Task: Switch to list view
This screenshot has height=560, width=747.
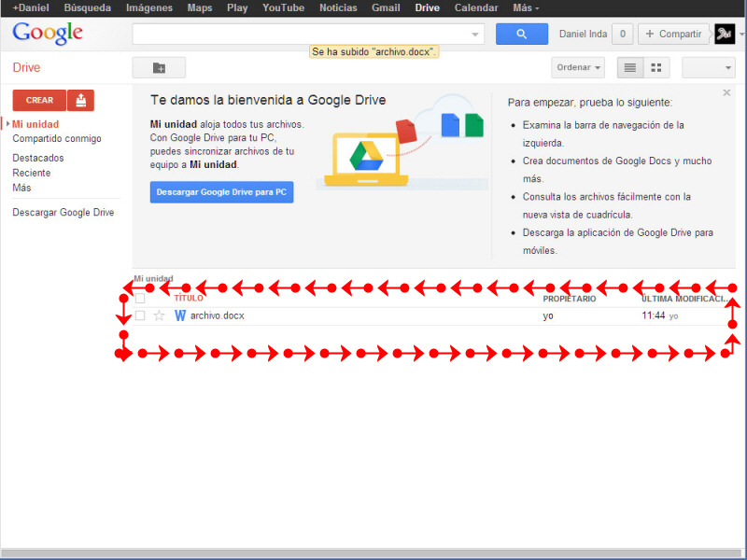Action: click(x=630, y=67)
